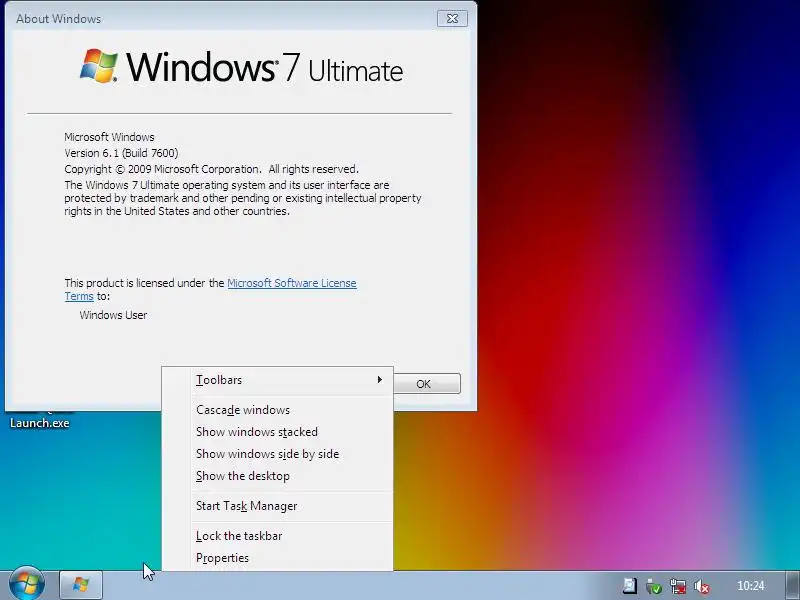Click the About Windows title bar text

(59, 19)
